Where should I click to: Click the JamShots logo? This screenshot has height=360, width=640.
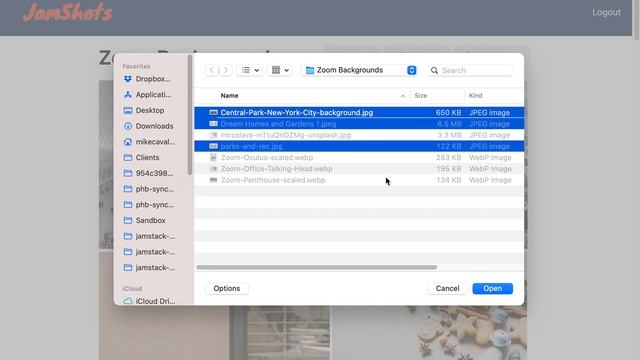tap(67, 12)
